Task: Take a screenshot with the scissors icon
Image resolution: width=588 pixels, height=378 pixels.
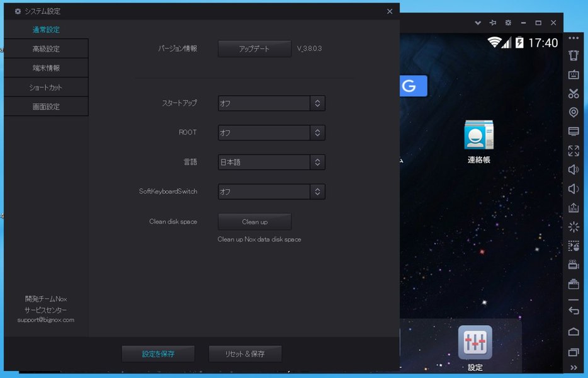Action: click(x=574, y=93)
